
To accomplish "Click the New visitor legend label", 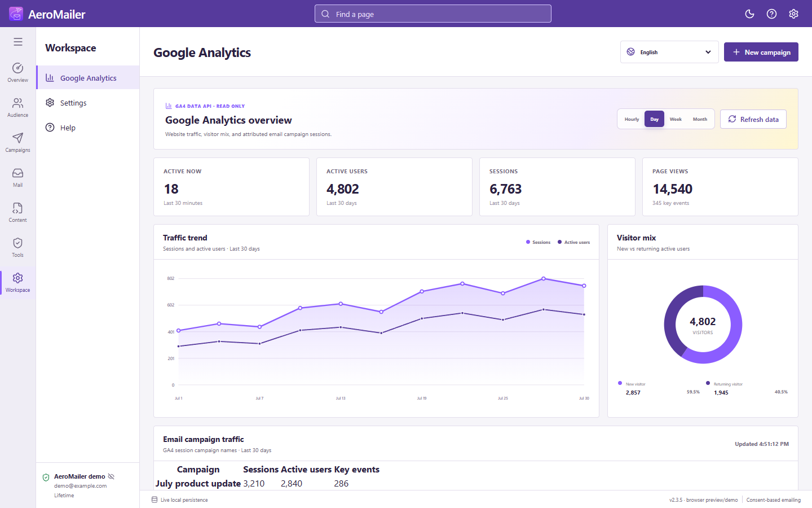I will point(636,384).
